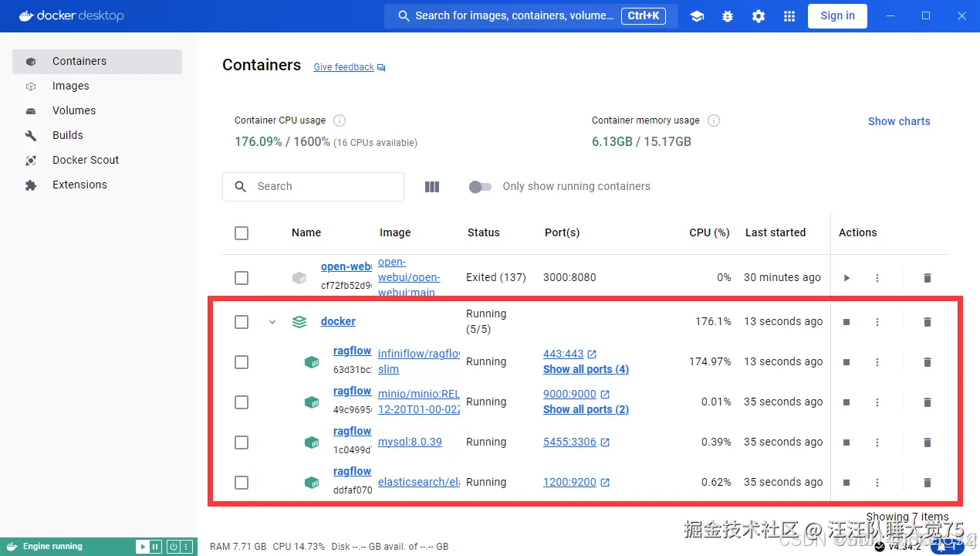The height and width of the screenshot is (556, 980).
Task: Open the column display options icon
Action: point(432,187)
